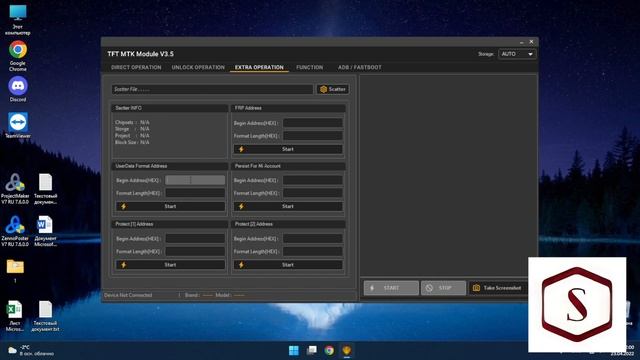Focus UserData Format Length field
Screen dimensions: 640x360
[195, 193]
